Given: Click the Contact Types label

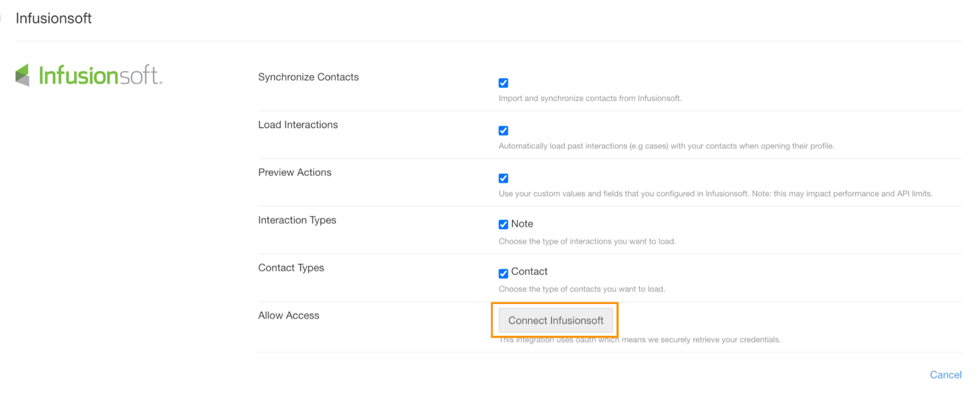Looking at the screenshot, I should click(x=291, y=268).
